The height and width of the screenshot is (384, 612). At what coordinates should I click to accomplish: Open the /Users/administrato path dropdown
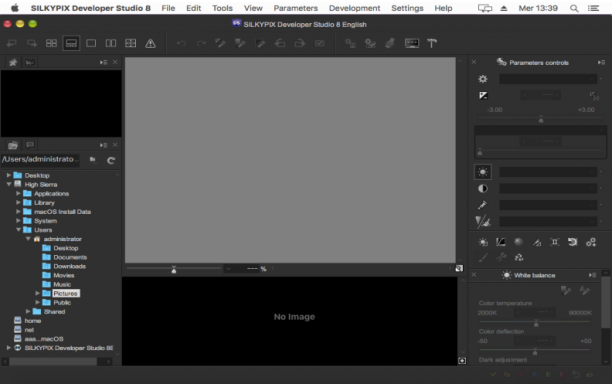pos(41,160)
